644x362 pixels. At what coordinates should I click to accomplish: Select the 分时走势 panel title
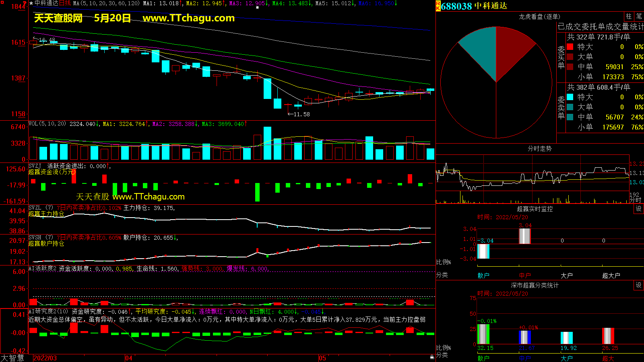pyautogui.click(x=539, y=148)
